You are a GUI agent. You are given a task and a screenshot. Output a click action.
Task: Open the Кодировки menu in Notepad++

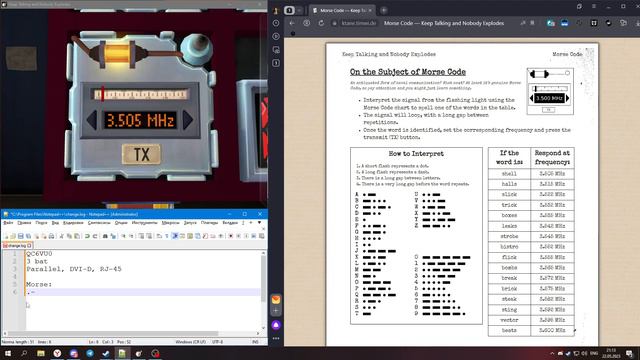pyautogui.click(x=73, y=223)
